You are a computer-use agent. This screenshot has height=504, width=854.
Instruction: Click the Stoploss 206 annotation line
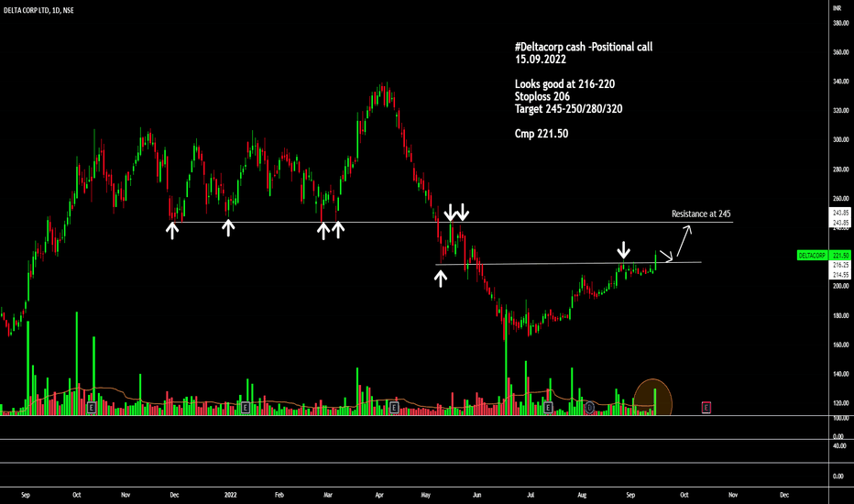542,96
